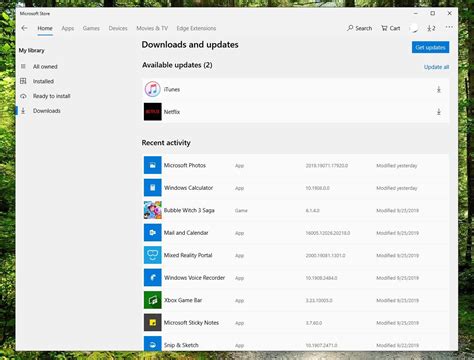Screen dimensions: 474x360
Task: Switch to the Movies & TV tab
Action: (x=152, y=28)
